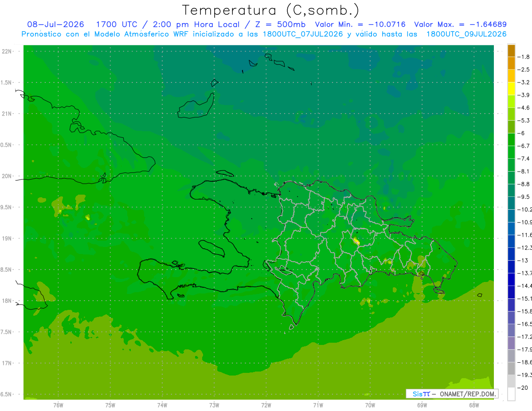Click the "74W" longitude label
The height and width of the screenshot is (411, 532).
pyautogui.click(x=162, y=405)
